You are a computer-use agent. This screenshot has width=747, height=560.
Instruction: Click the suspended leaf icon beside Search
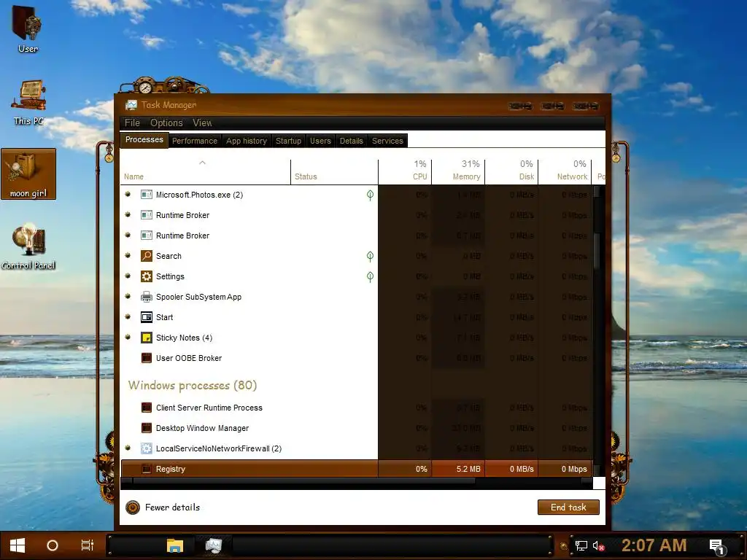pos(370,256)
